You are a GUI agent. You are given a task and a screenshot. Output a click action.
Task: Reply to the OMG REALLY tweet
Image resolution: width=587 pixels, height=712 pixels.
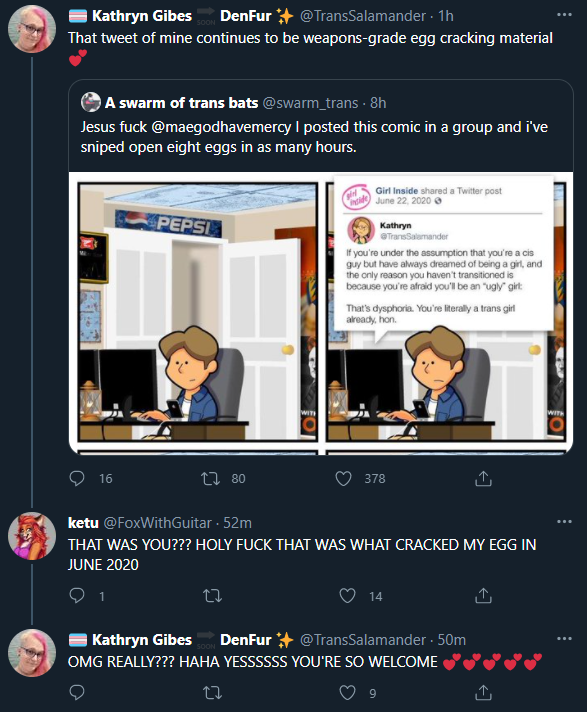coord(77,692)
